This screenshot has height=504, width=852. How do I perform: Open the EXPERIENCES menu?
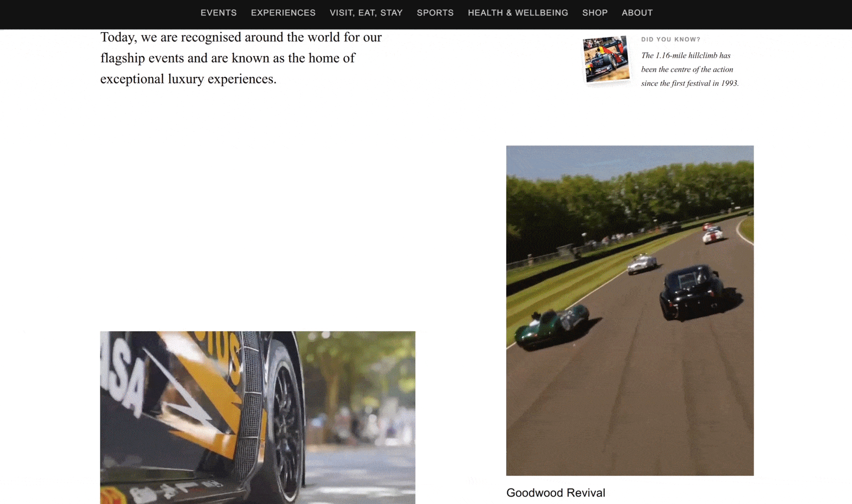[x=283, y=13]
